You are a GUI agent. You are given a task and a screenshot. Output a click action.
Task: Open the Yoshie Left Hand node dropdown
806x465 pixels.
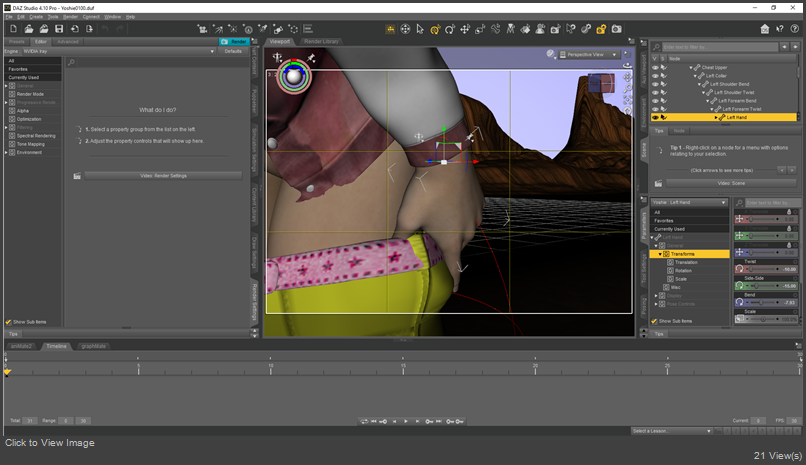click(689, 202)
